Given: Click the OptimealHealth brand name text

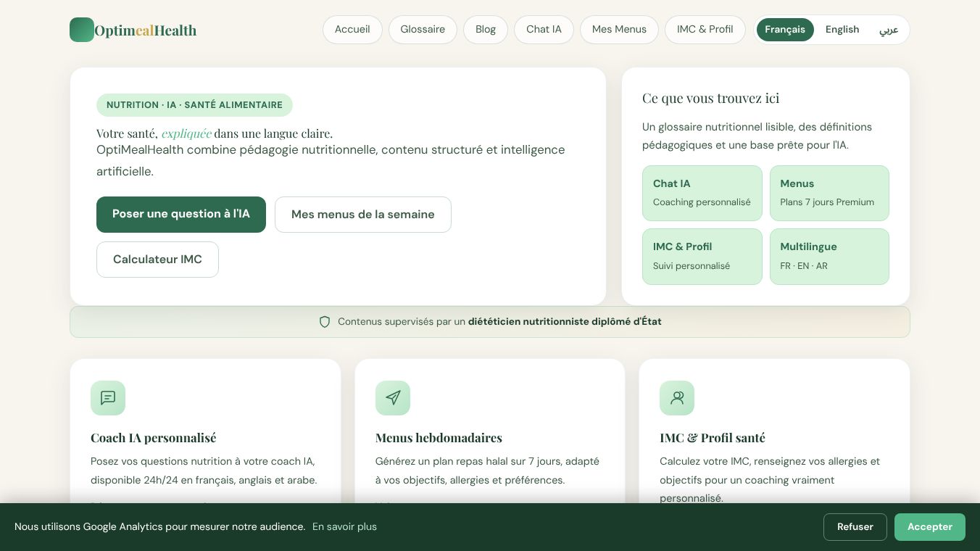Looking at the screenshot, I should click(x=146, y=30).
